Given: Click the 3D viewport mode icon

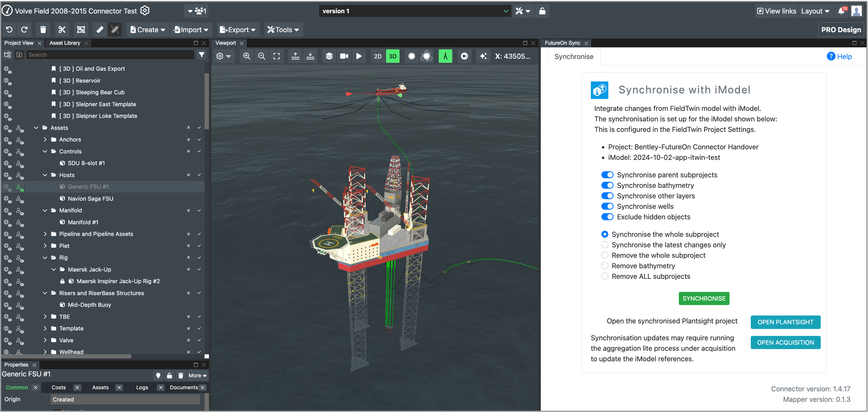Looking at the screenshot, I should pos(393,55).
